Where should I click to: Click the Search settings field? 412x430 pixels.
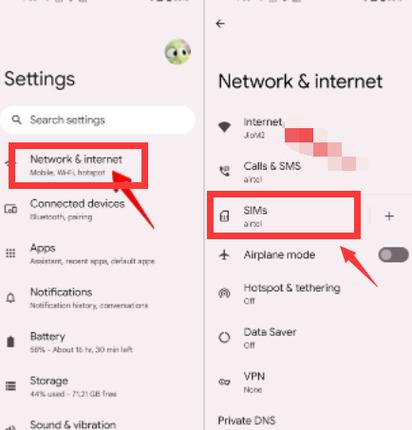(98, 120)
